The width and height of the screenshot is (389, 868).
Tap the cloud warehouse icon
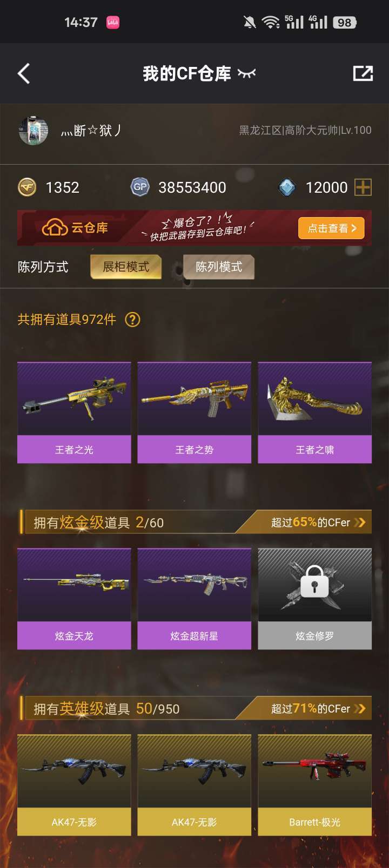pos(55,228)
